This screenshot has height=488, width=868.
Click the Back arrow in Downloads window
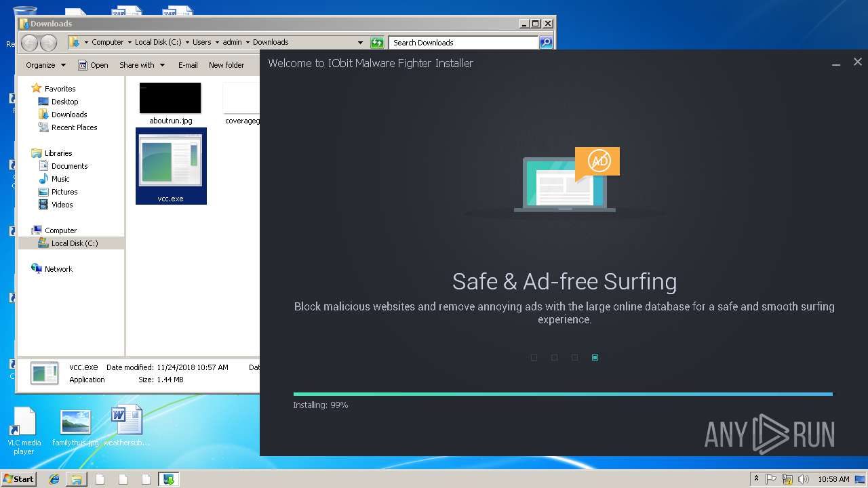(x=29, y=43)
